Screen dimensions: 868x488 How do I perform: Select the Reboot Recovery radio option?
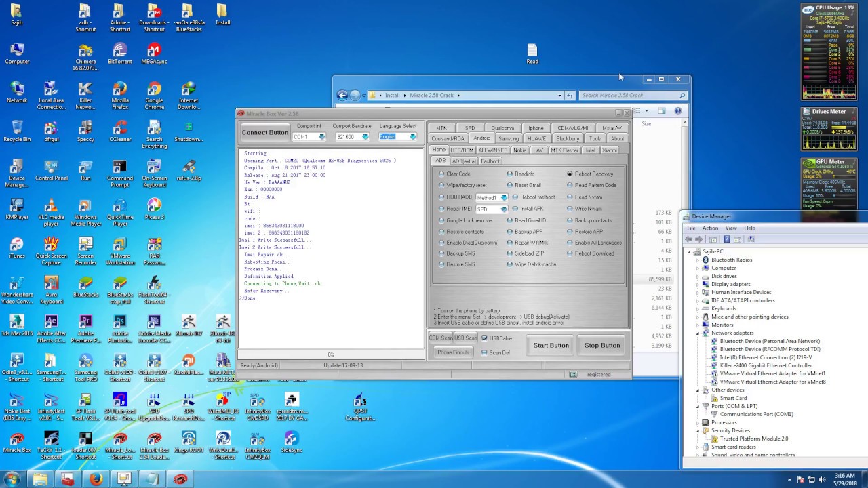click(570, 174)
